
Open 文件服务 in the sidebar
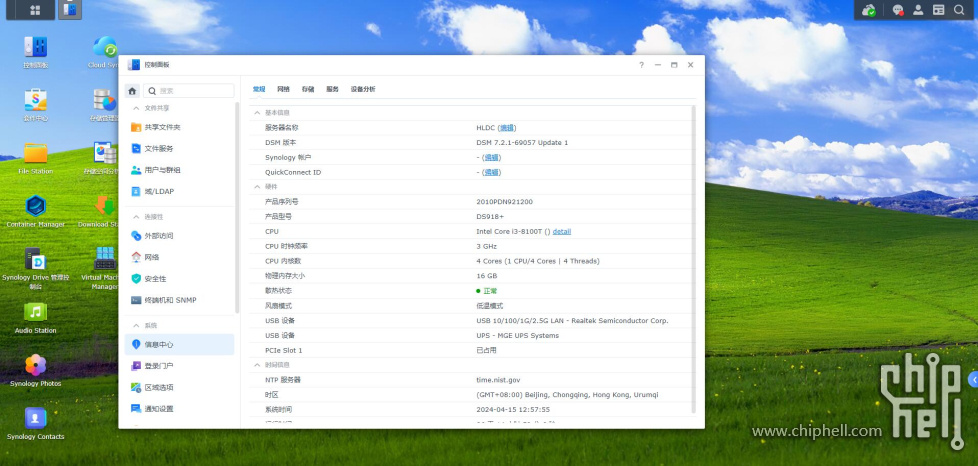click(x=180, y=148)
